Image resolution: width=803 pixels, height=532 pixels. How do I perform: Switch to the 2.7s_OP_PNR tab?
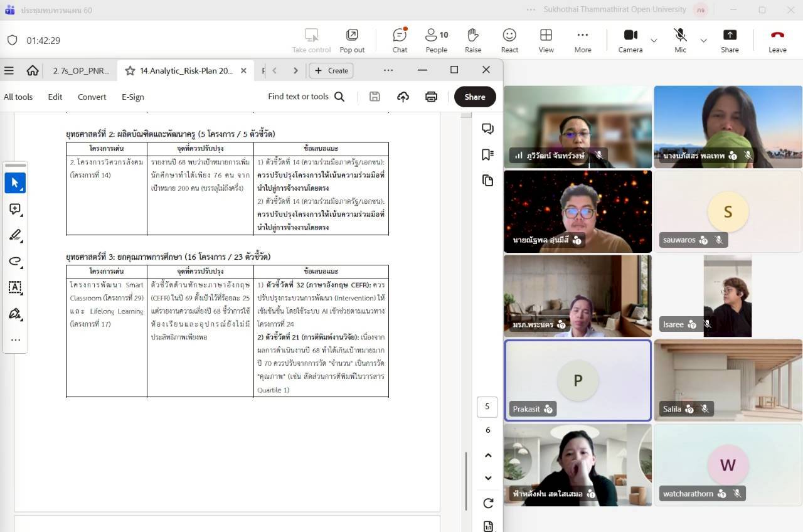pos(80,71)
